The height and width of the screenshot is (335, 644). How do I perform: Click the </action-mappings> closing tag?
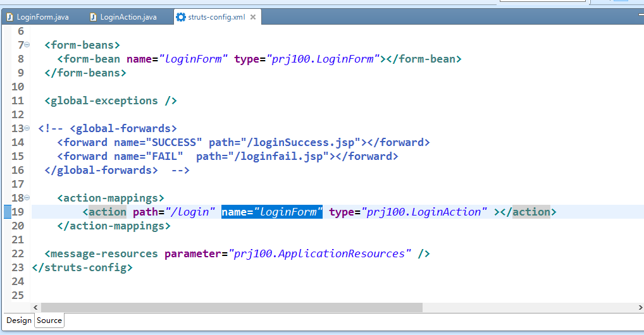114,226
